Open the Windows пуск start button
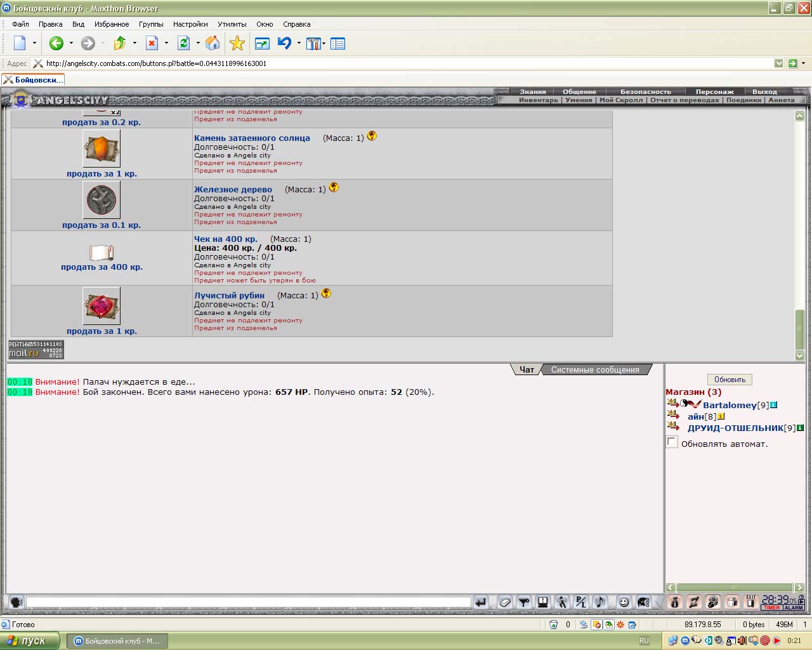The image size is (812, 650). (30, 640)
